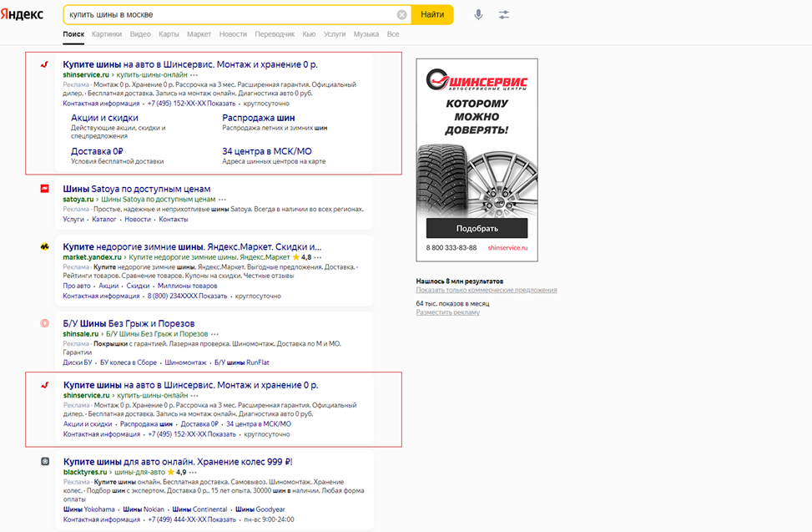
Task: Clear the search query with the X icon
Action: [401, 15]
